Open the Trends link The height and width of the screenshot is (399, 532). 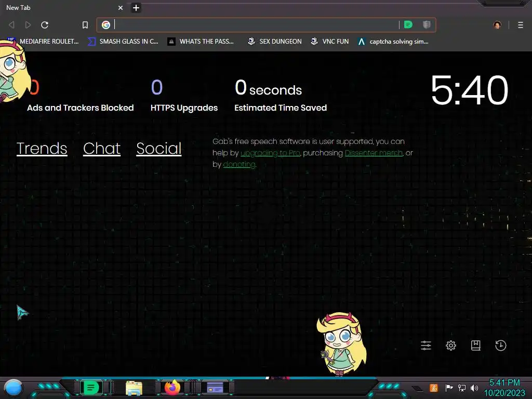pos(42,149)
